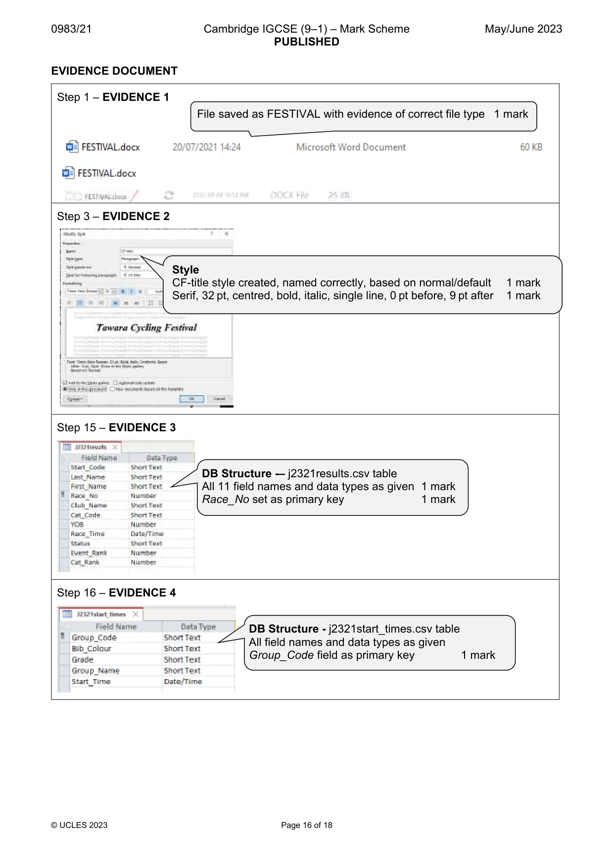Select the Start_Code field name

(x=88, y=467)
